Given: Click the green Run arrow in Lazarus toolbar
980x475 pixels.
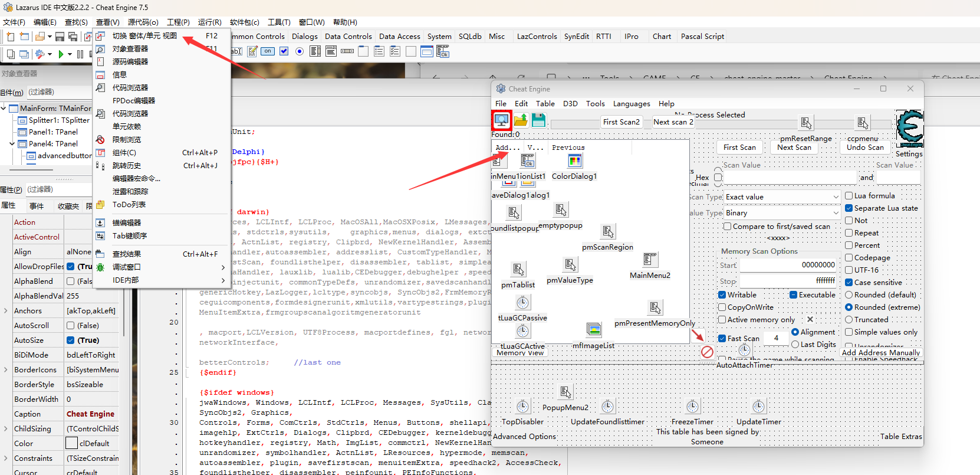Looking at the screenshot, I should point(60,54).
